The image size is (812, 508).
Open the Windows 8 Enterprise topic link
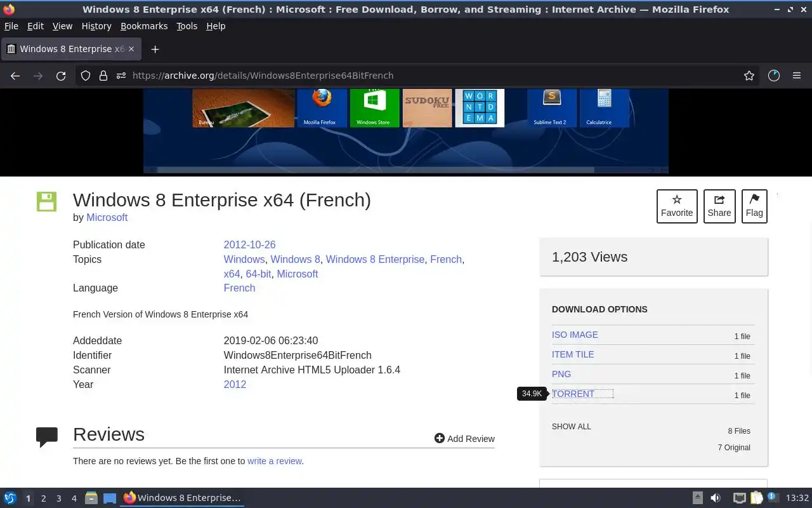[x=375, y=259]
